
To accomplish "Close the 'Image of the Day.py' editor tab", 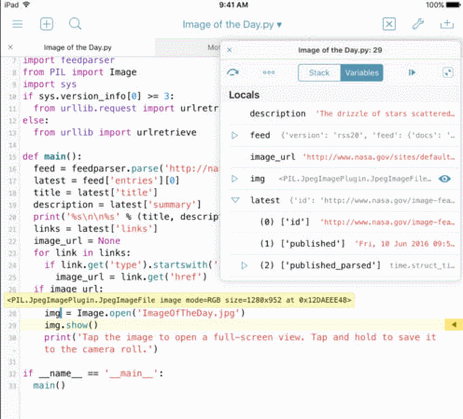I will coord(10,47).
